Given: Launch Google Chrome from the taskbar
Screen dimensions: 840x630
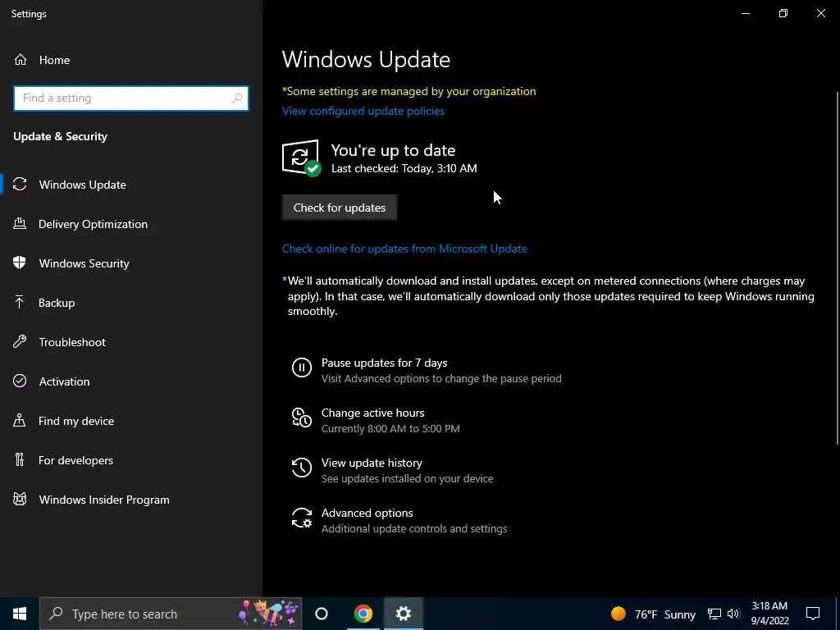Looking at the screenshot, I should (363, 614).
